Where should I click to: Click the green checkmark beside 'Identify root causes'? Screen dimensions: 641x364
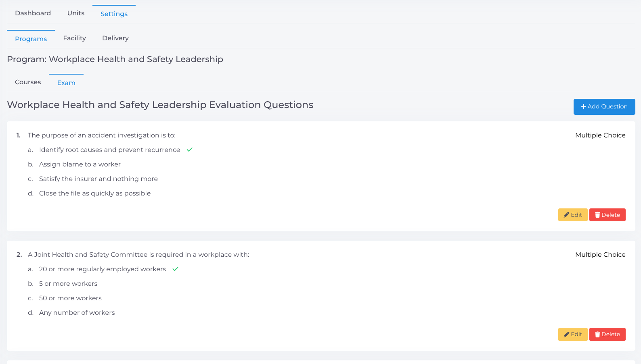pos(190,150)
